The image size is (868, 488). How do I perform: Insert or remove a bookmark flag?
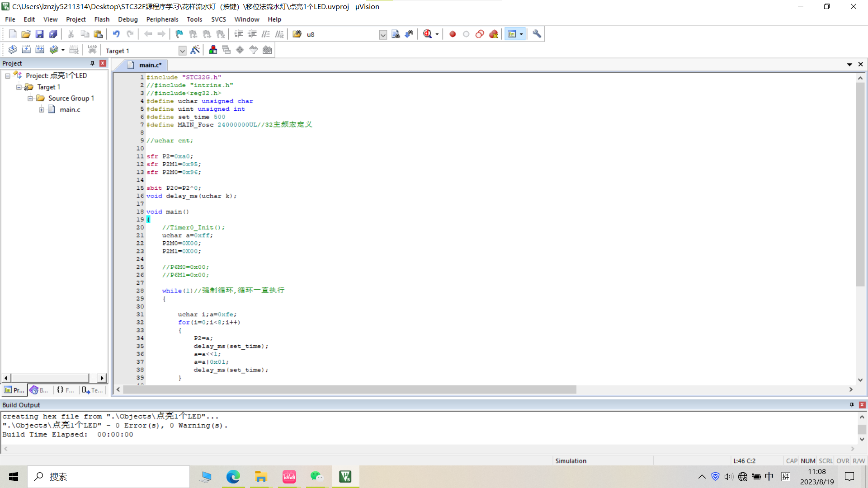pos(179,34)
